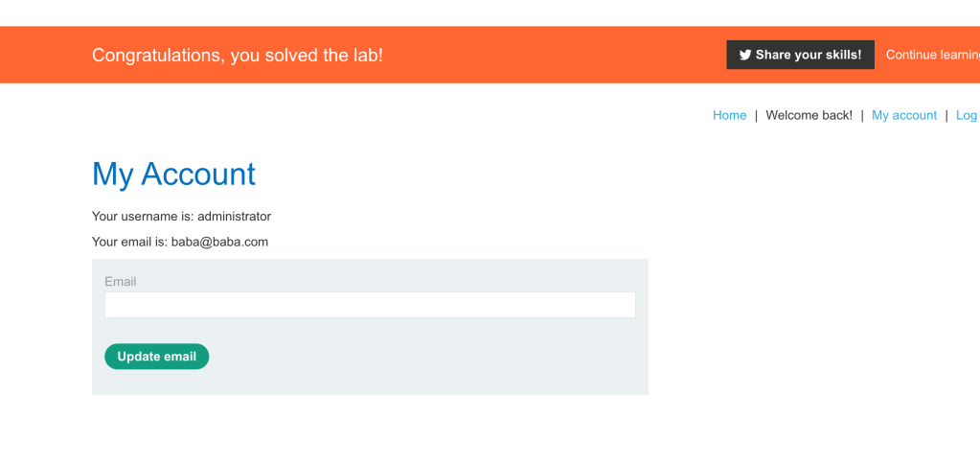Image resolution: width=980 pixels, height=465 pixels.
Task: Select the baba@baba.com email address
Action: pos(219,242)
